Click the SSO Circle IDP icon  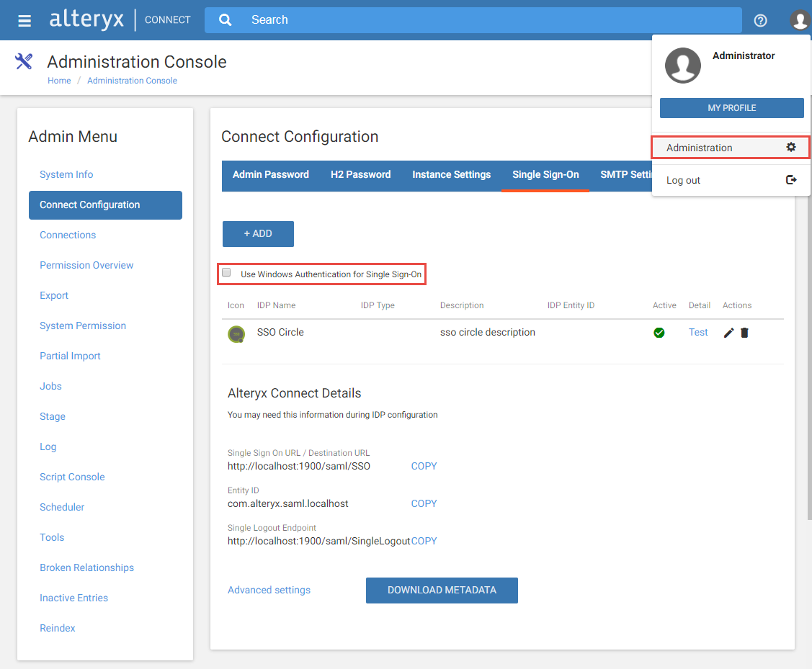pyautogui.click(x=236, y=333)
